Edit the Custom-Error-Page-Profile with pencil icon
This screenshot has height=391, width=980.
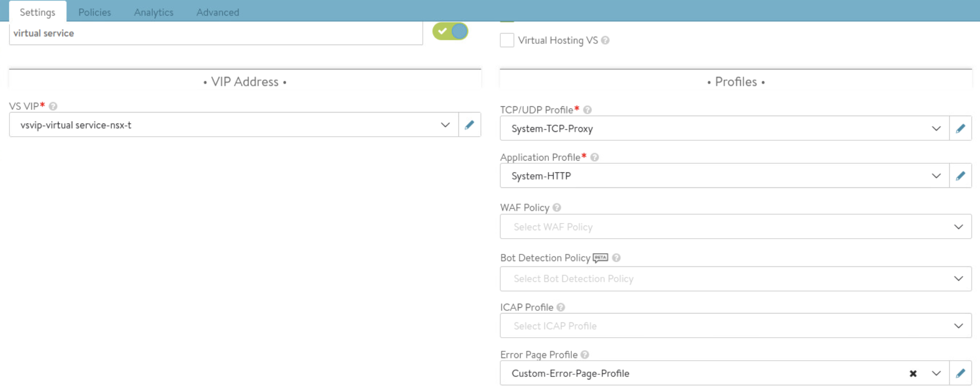click(960, 373)
